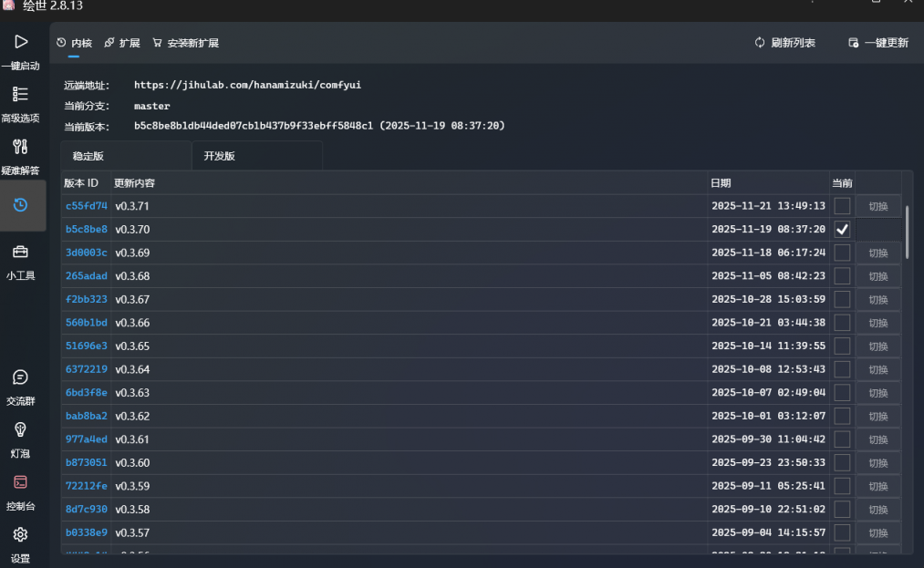
Task: Open the 安装新扩展 tab
Action: [186, 43]
